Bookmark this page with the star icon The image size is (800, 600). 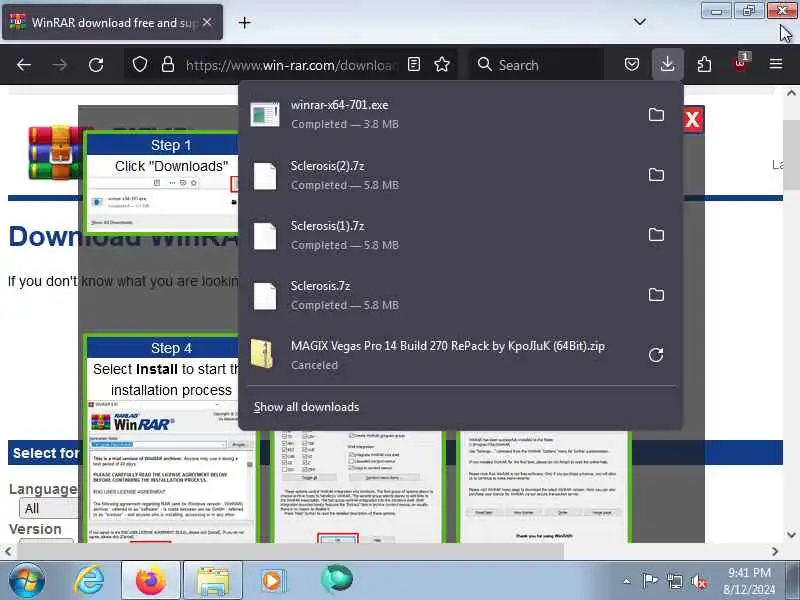[x=442, y=65]
